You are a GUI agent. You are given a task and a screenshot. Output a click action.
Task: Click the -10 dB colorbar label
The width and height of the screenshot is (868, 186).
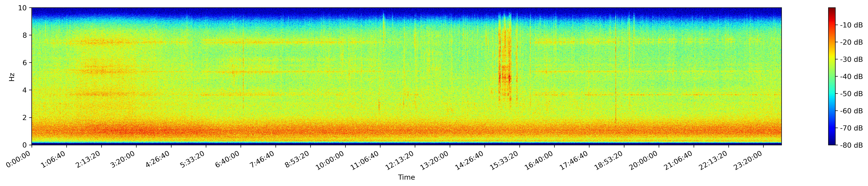[x=851, y=25]
